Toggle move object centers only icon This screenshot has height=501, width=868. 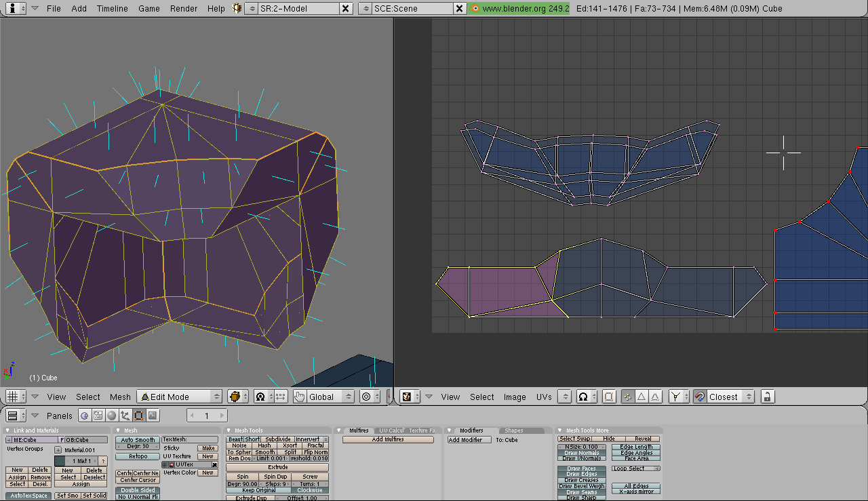(281, 397)
